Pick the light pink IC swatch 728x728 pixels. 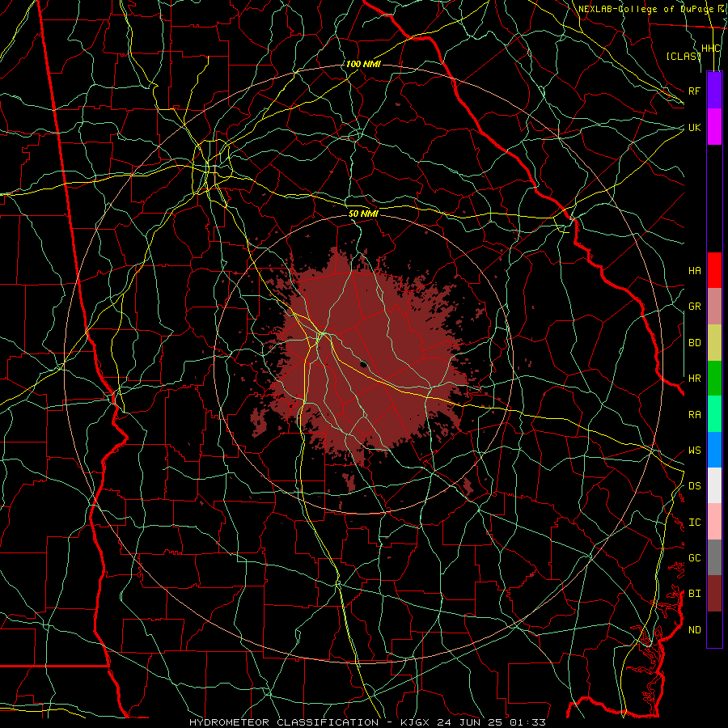714,522
